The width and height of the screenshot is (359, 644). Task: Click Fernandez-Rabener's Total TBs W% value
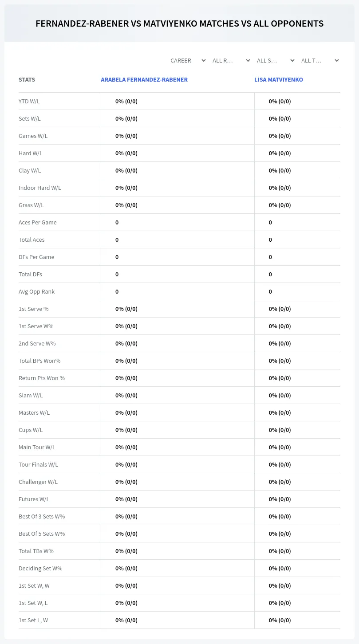[x=126, y=551]
